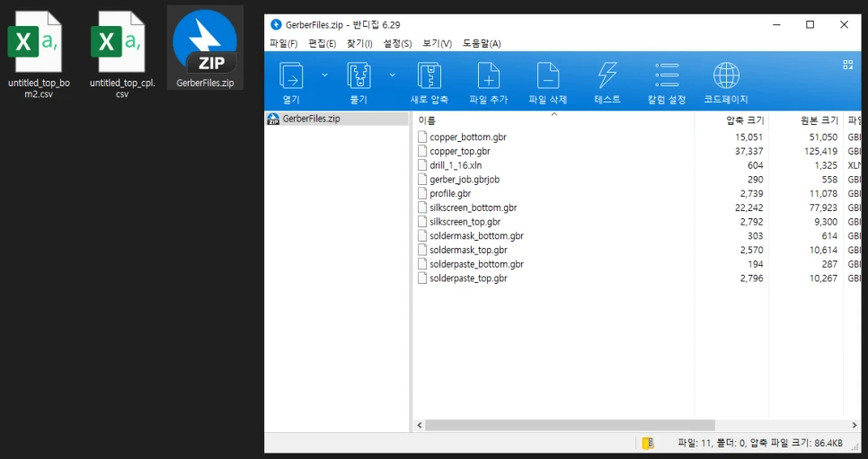The height and width of the screenshot is (459, 868).
Task: Sort by the 이름 column header
Action: [x=427, y=119]
